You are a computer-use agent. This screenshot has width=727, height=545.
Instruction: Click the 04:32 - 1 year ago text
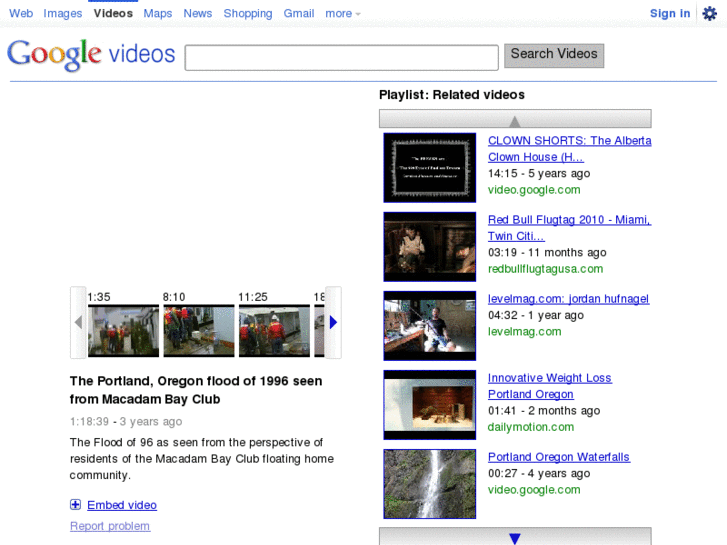536,315
